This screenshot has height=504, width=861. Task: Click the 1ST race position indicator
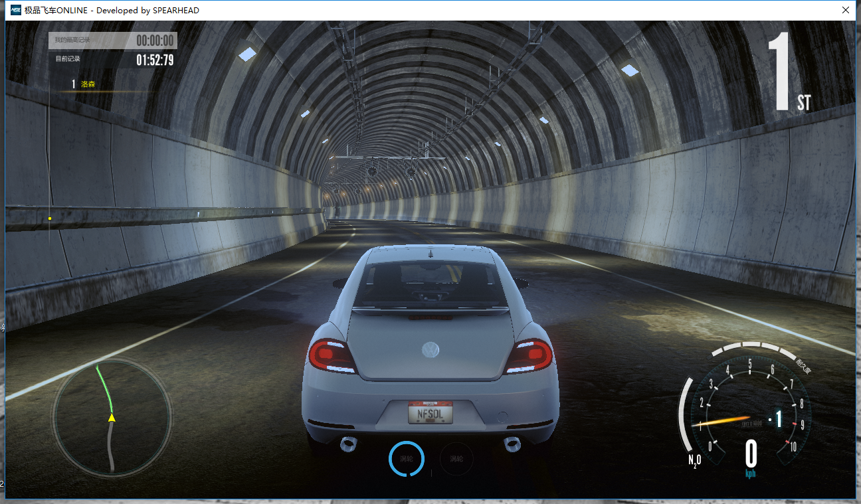[789, 70]
